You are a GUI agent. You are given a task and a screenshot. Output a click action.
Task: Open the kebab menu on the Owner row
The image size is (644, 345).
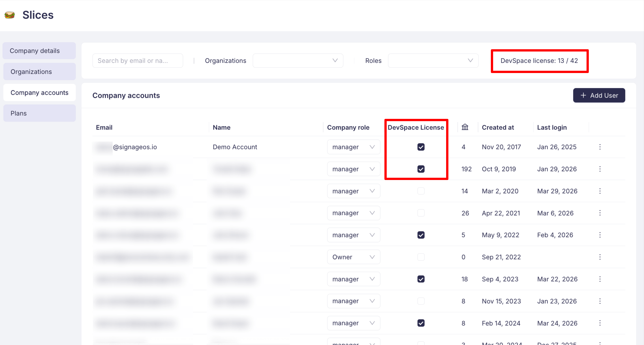pyautogui.click(x=600, y=257)
